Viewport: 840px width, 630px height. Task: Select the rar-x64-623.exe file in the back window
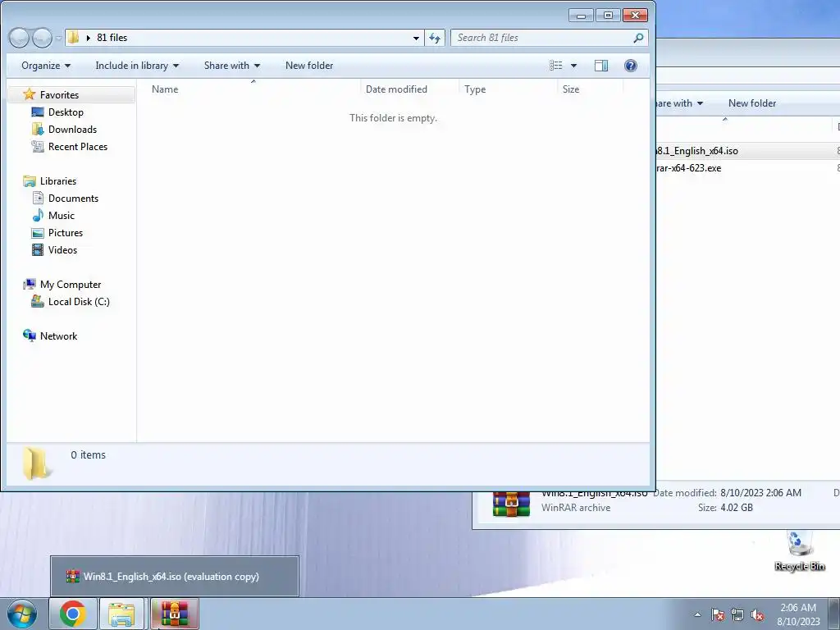coord(688,167)
